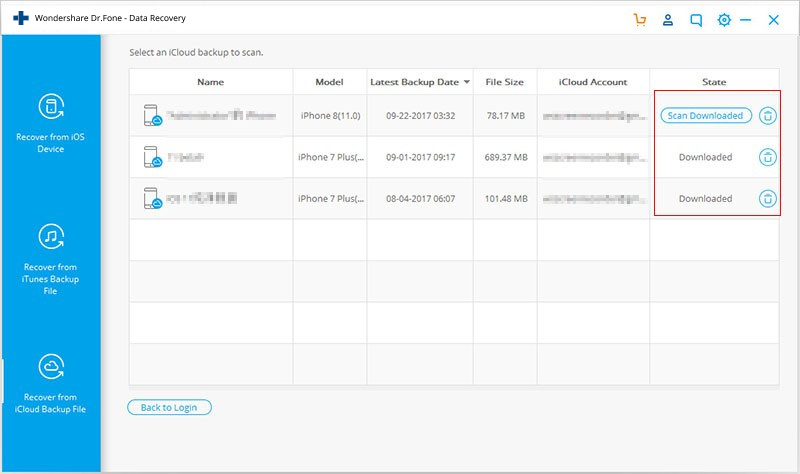Click the 08-04-2017 06:07 date cell
The height and width of the screenshot is (474, 800).
pos(420,198)
